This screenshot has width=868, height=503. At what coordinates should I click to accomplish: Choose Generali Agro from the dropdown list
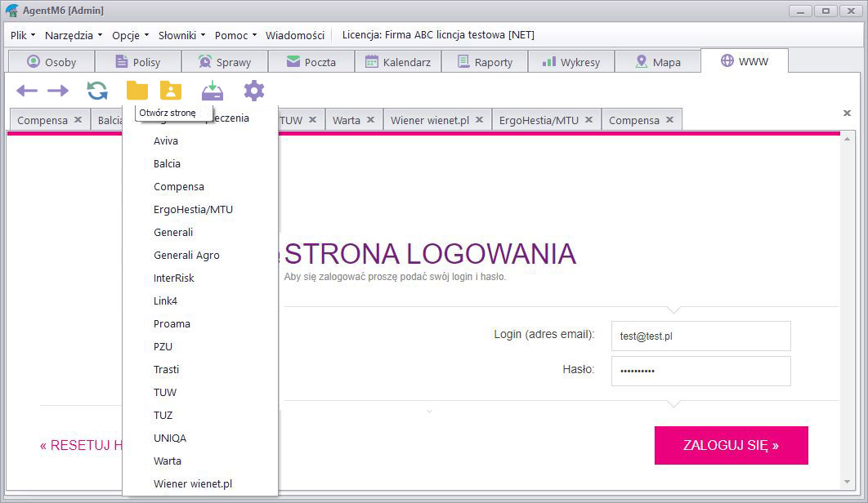(x=200, y=255)
